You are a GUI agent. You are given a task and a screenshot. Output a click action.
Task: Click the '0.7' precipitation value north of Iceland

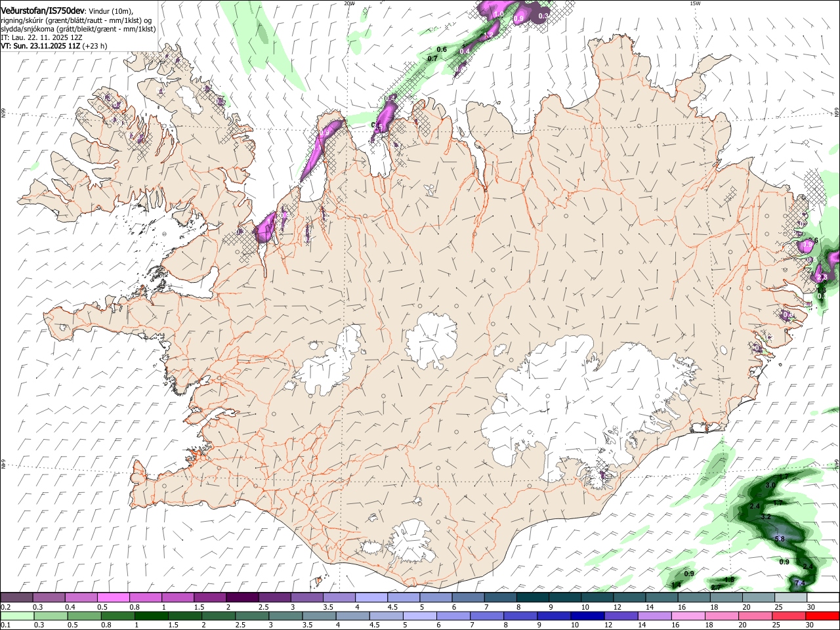click(432, 58)
